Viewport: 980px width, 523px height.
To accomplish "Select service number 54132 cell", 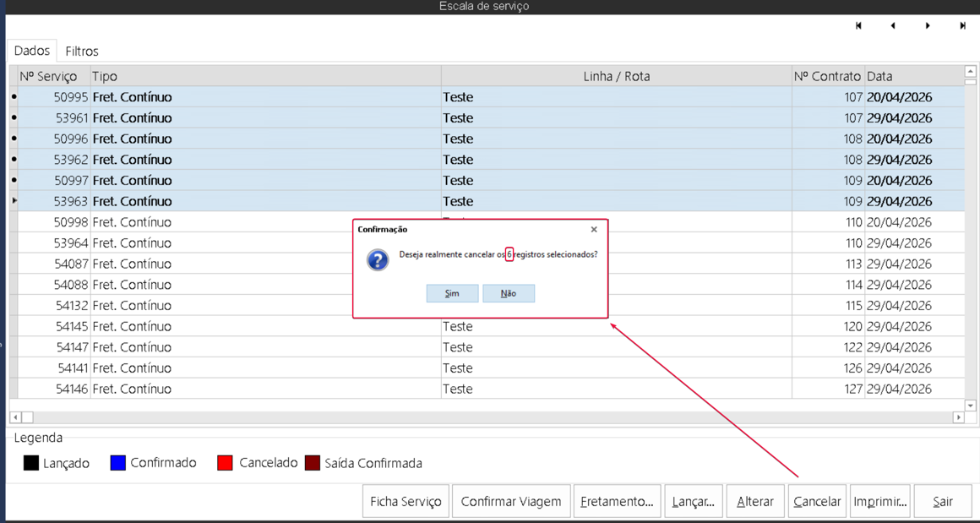I will coord(54,306).
